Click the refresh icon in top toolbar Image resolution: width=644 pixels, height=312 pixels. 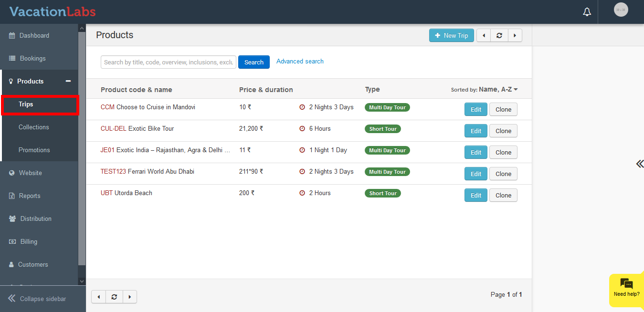click(499, 35)
